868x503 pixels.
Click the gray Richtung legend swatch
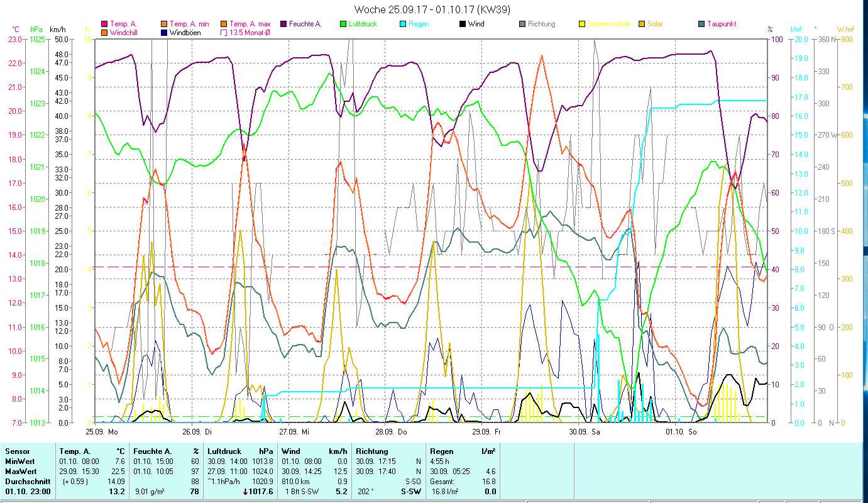point(522,24)
